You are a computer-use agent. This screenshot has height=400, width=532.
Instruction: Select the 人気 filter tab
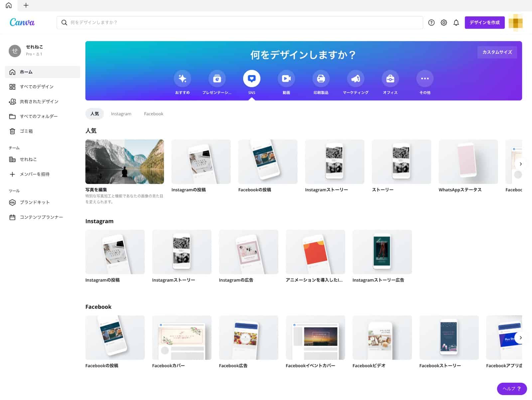point(94,114)
